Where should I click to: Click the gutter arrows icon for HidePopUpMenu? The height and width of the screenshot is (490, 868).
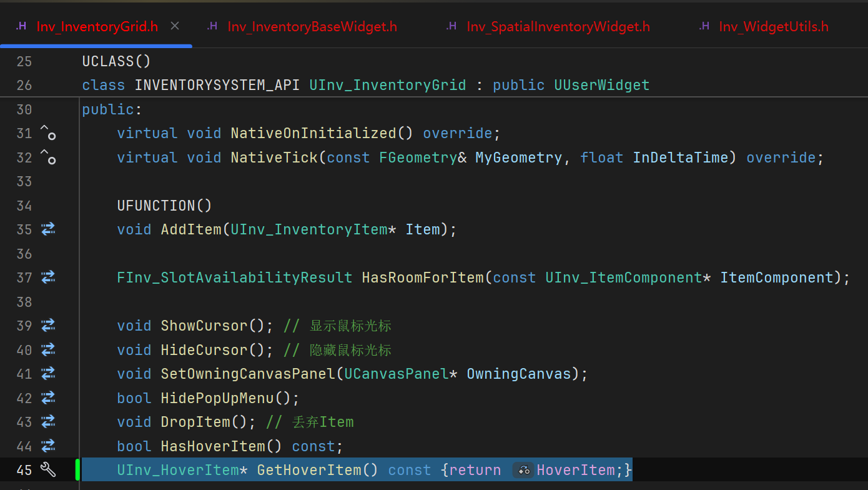(x=48, y=398)
